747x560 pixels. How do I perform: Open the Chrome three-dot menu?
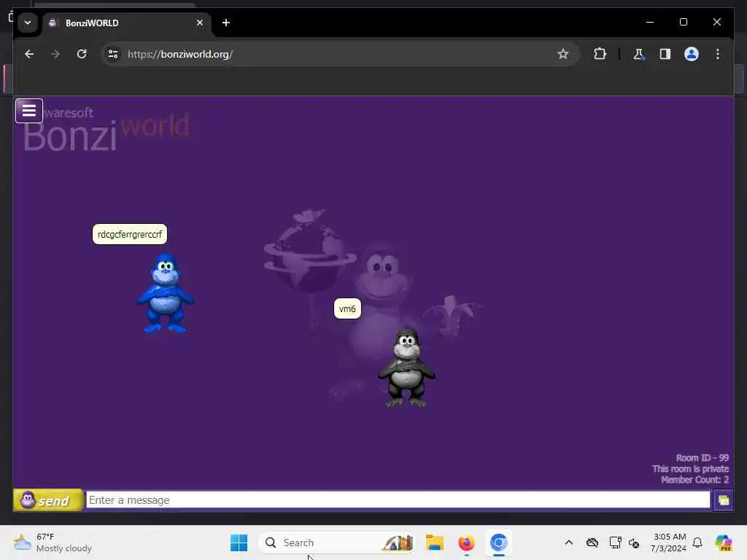pyautogui.click(x=718, y=54)
